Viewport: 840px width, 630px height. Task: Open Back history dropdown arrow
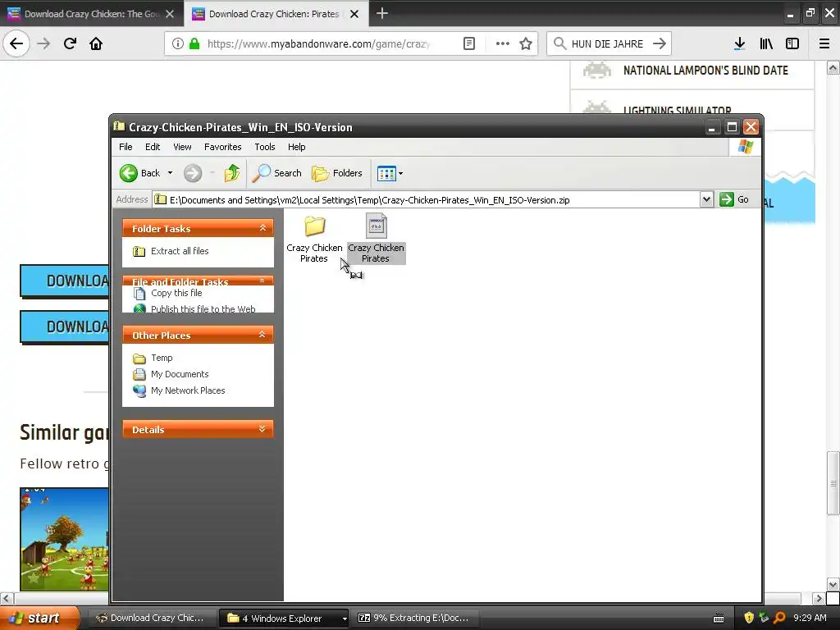coord(170,173)
